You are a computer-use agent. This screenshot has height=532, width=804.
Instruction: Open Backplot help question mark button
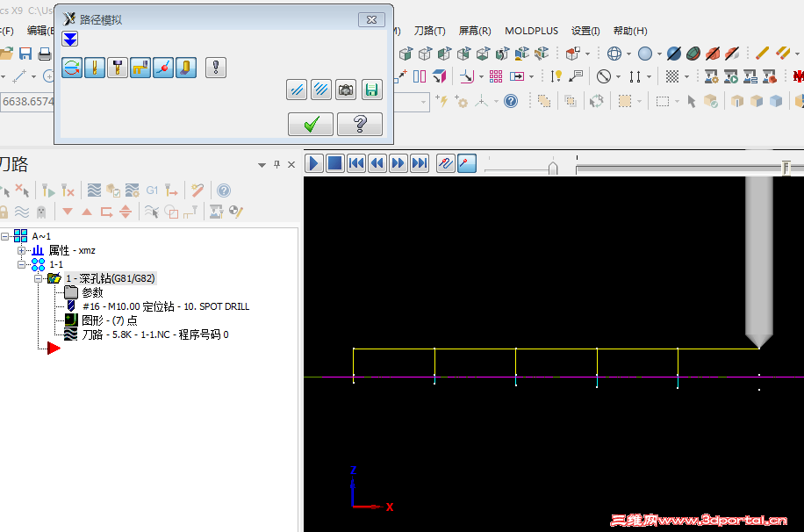360,124
